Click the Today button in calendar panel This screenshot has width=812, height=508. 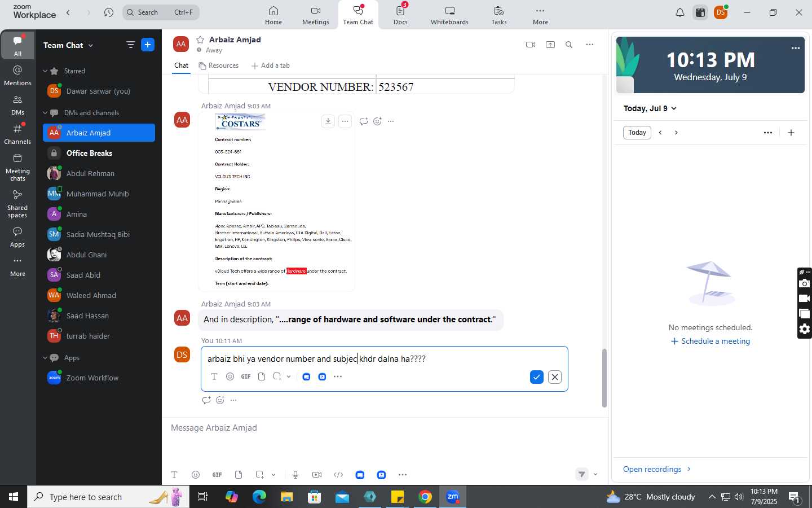click(x=637, y=133)
